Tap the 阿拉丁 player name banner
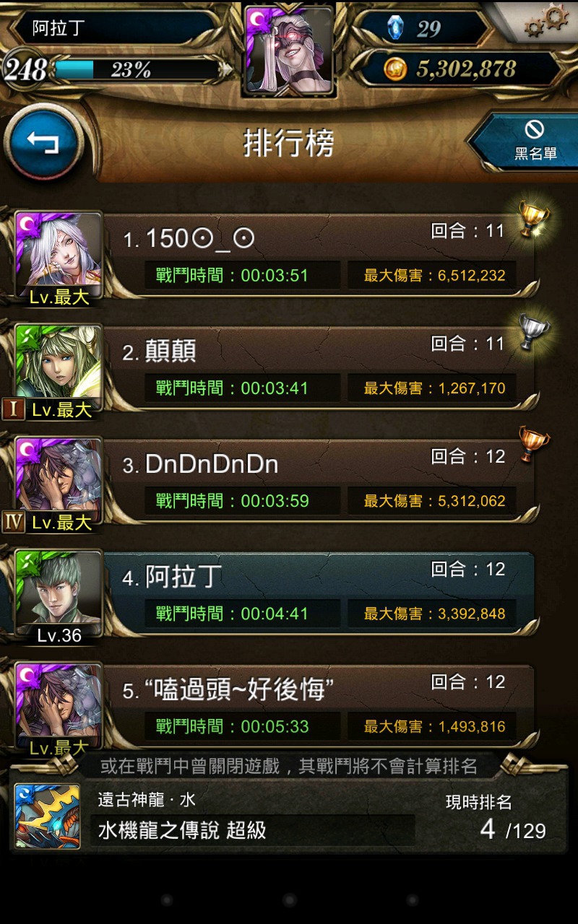 pyautogui.click(x=116, y=28)
